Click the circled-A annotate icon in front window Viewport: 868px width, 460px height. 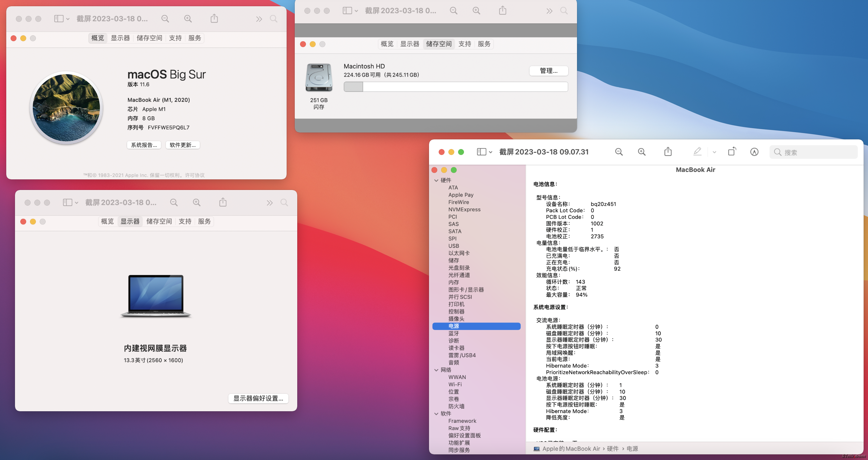(x=754, y=152)
